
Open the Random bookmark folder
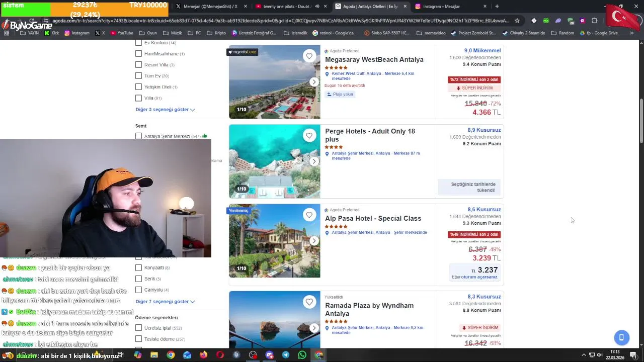click(562, 33)
